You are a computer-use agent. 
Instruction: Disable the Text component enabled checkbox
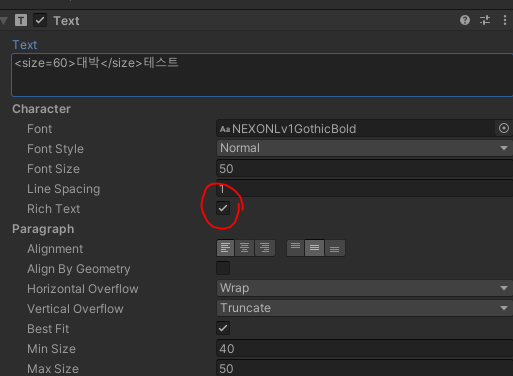click(x=40, y=20)
